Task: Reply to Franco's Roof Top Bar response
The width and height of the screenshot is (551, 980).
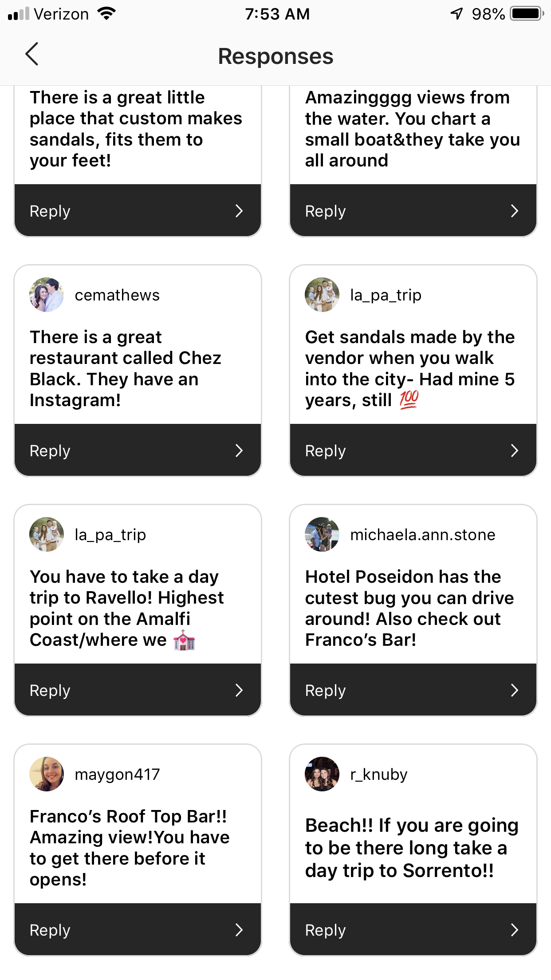Action: click(138, 930)
